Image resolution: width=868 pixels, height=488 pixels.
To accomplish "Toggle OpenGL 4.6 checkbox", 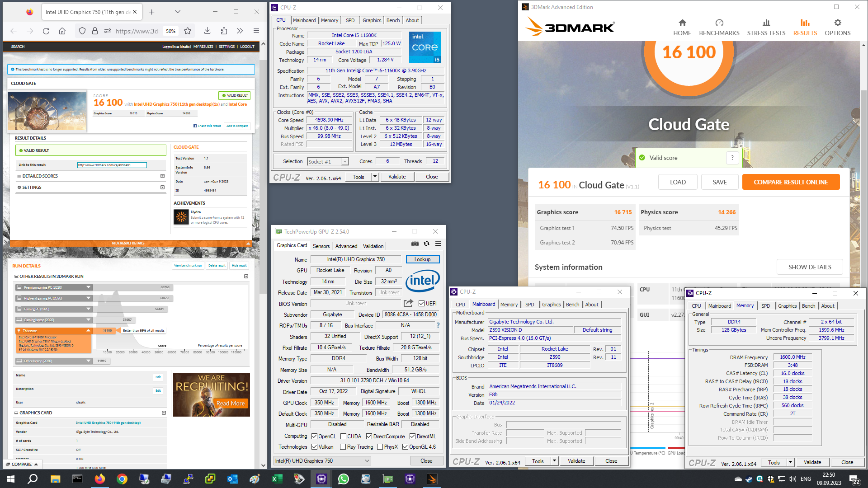I will [405, 447].
